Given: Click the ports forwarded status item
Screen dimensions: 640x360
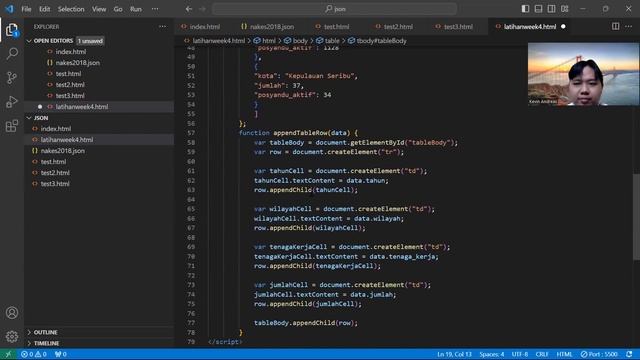Looking at the screenshot, I should 60,354.
